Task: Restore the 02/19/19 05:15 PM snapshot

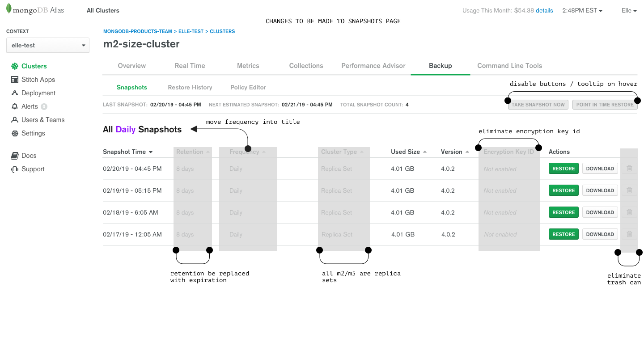Action: tap(563, 190)
